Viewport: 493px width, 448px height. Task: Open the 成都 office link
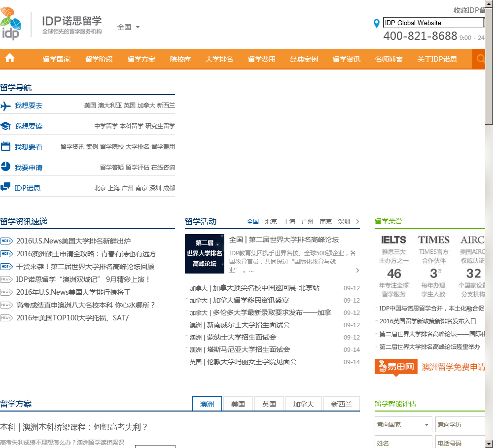click(169, 188)
